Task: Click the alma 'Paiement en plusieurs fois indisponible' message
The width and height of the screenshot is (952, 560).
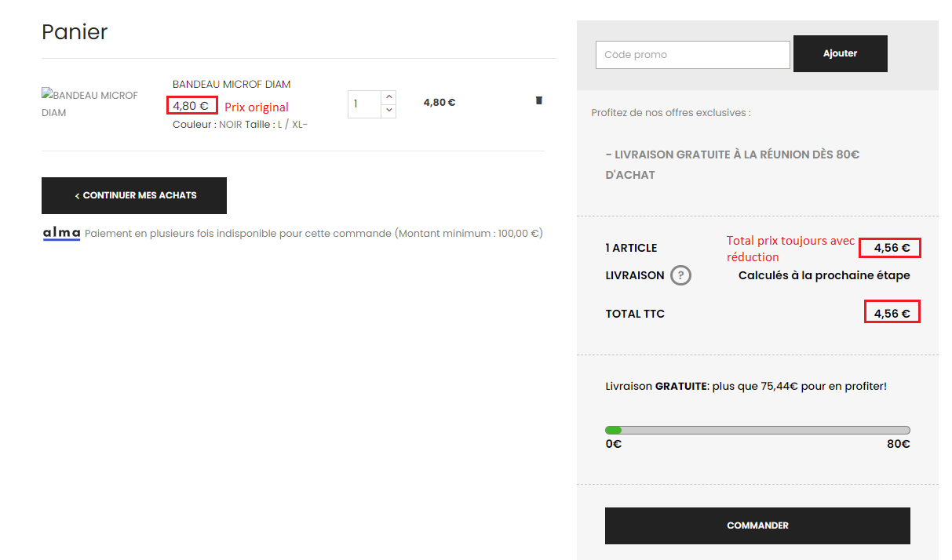Action: click(x=314, y=233)
